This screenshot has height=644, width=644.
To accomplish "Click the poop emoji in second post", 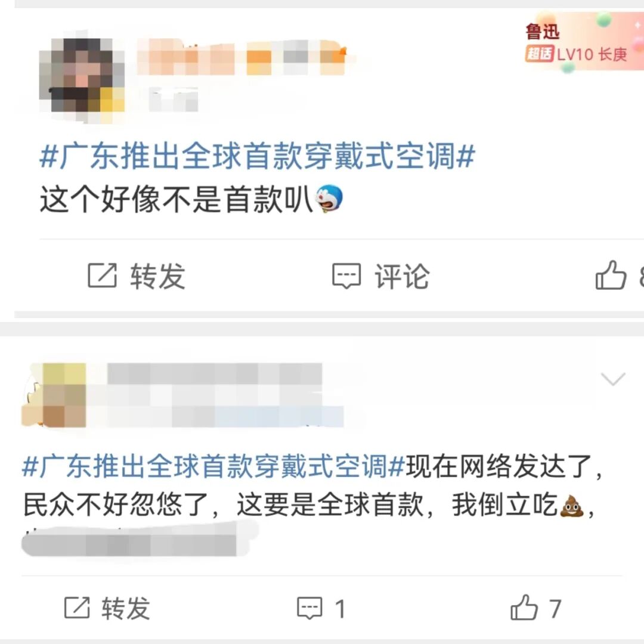I will [572, 505].
